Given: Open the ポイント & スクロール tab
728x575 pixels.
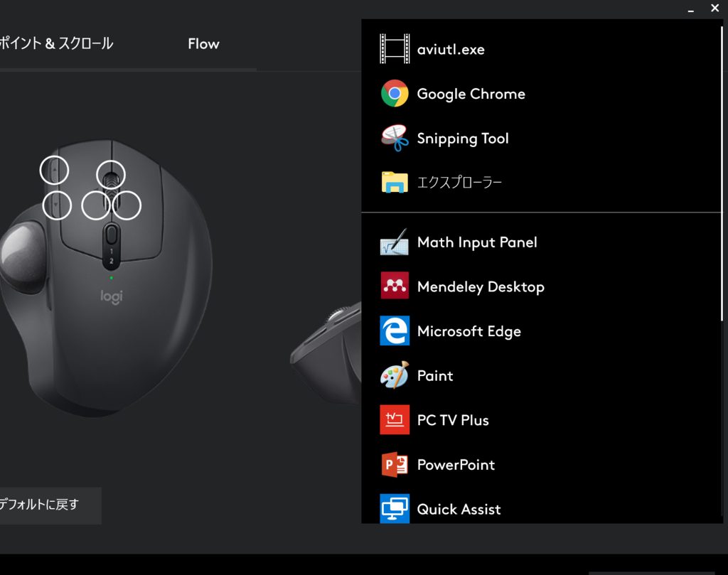Looking at the screenshot, I should coord(57,43).
